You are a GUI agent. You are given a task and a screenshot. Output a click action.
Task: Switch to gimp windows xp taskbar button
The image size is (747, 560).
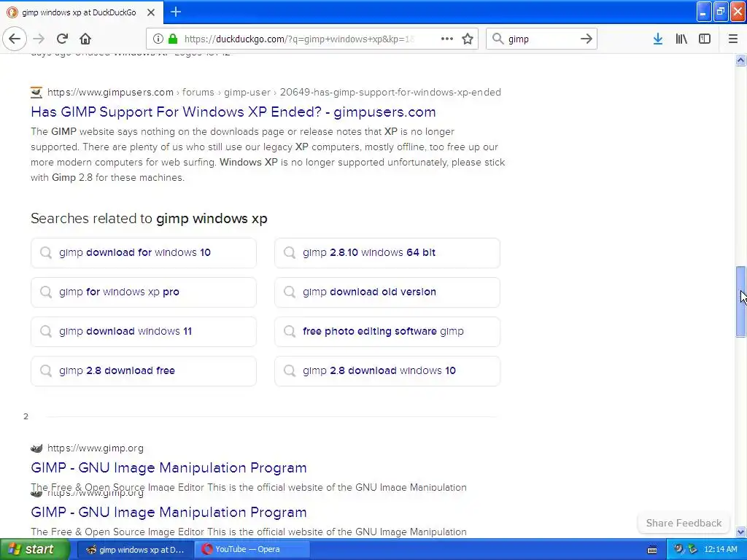click(135, 550)
